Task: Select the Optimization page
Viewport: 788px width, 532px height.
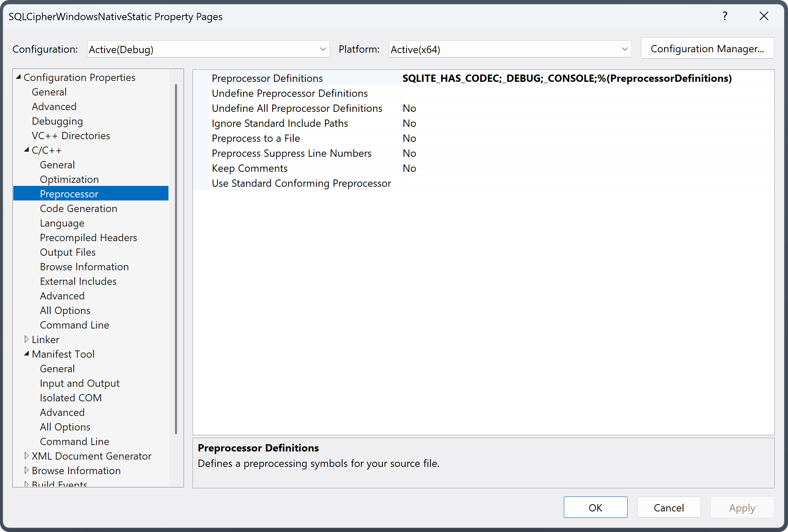Action: coord(69,179)
